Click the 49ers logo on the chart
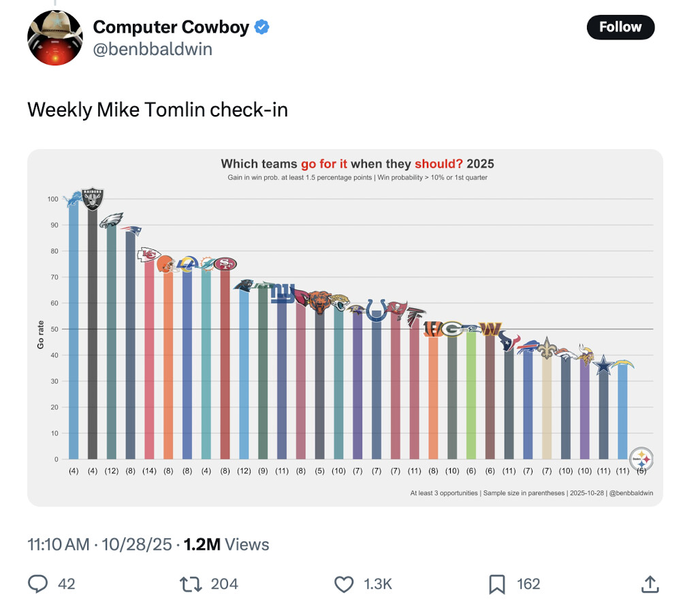Viewport: 700px width, 613px height. [x=225, y=264]
